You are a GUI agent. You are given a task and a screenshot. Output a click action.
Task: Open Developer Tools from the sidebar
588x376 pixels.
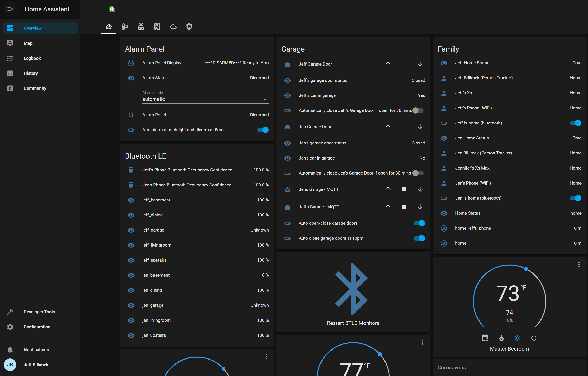(x=39, y=312)
